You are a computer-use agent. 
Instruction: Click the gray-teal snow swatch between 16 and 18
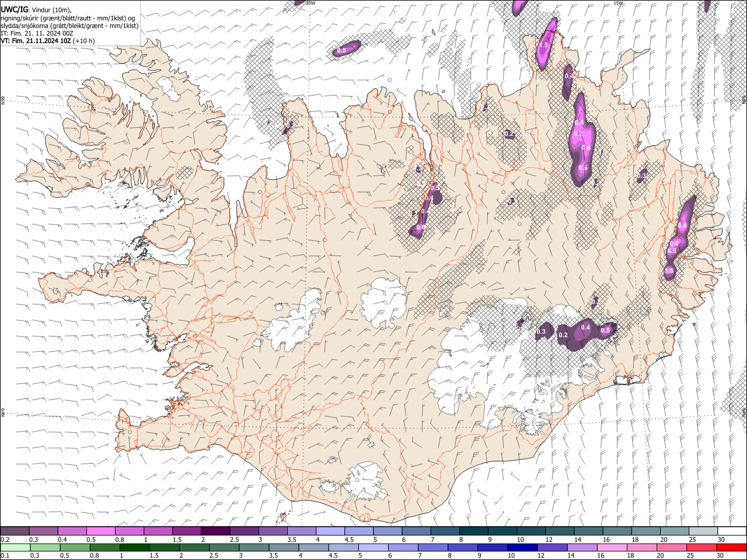coord(616,531)
